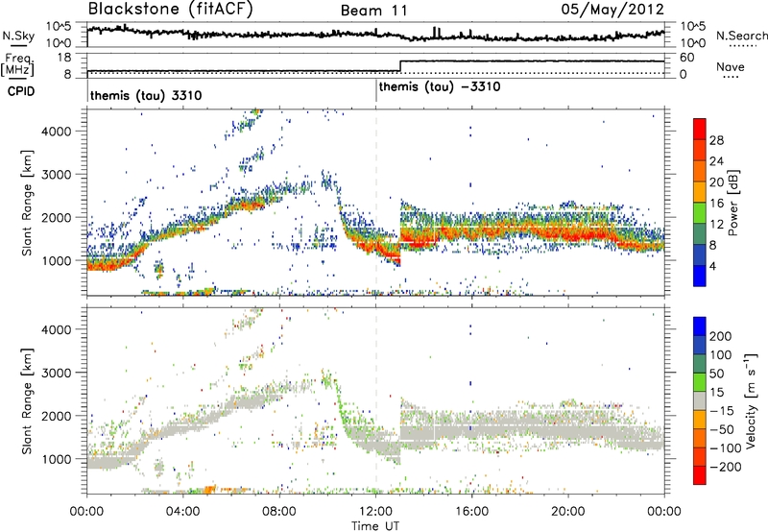
Task: Select the 'themis (tau) -3310' CPID text
Action: 440,87
